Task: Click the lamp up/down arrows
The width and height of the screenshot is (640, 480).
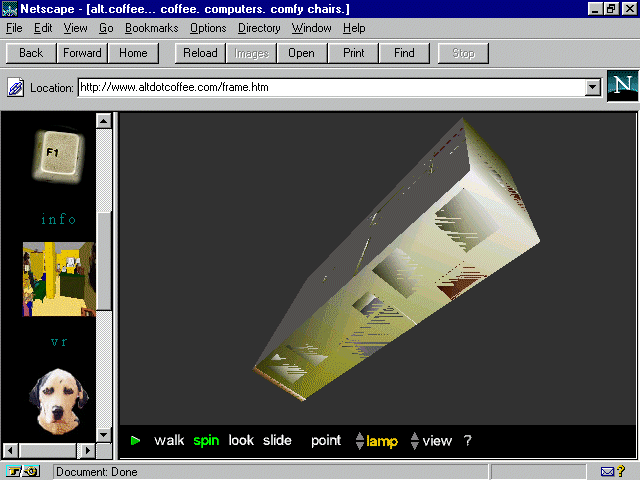Action: (x=360, y=441)
